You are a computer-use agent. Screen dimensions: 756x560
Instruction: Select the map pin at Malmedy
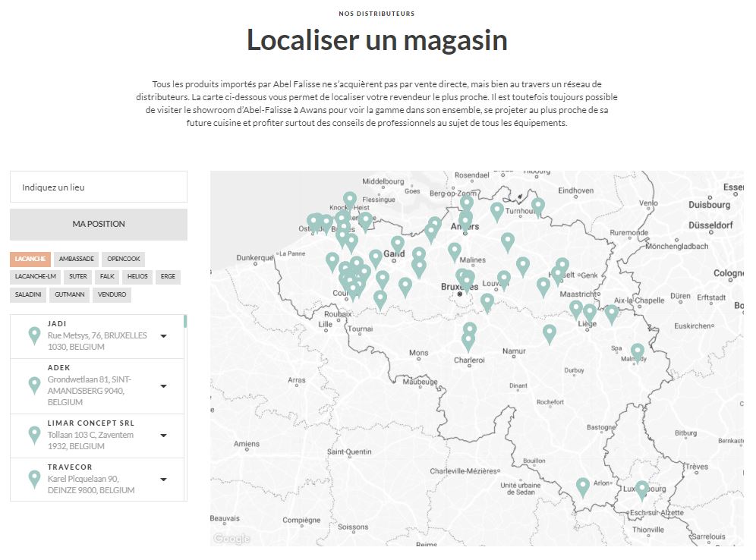click(638, 352)
